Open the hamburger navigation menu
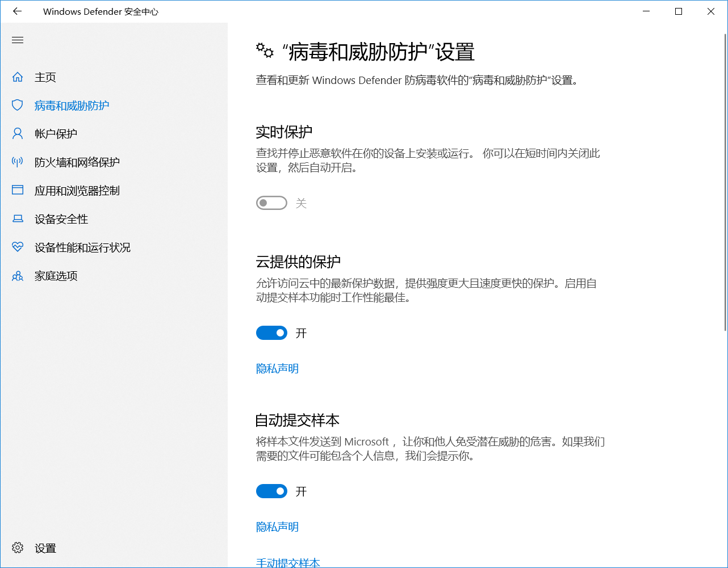This screenshot has height=568, width=728. 18,40
